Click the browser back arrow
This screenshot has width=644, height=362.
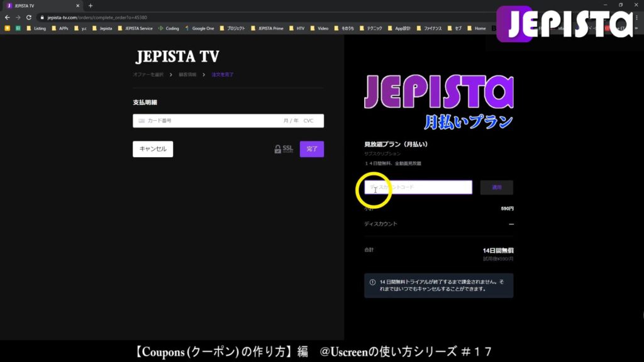tap(7, 17)
